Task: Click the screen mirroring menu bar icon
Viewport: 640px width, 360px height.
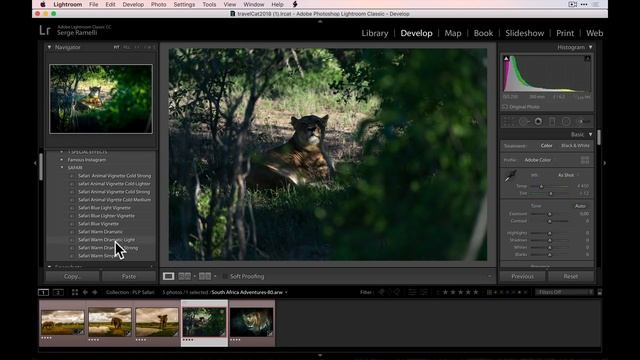Action: coord(573,4)
